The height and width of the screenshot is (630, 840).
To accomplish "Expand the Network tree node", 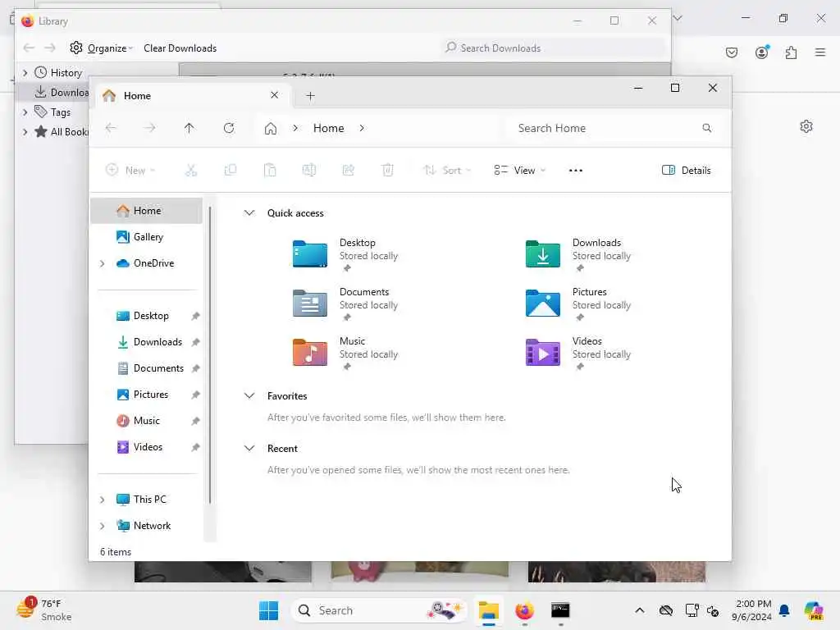I will pos(103,526).
